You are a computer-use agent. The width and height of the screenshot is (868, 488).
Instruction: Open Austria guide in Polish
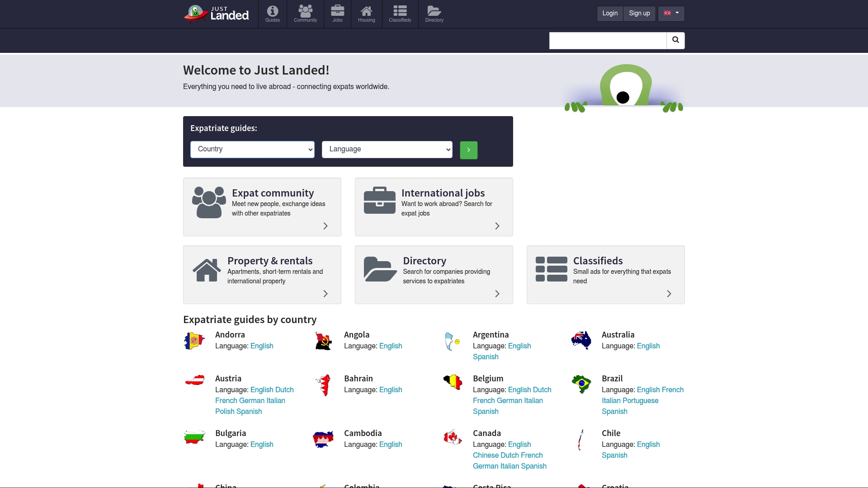225,412
